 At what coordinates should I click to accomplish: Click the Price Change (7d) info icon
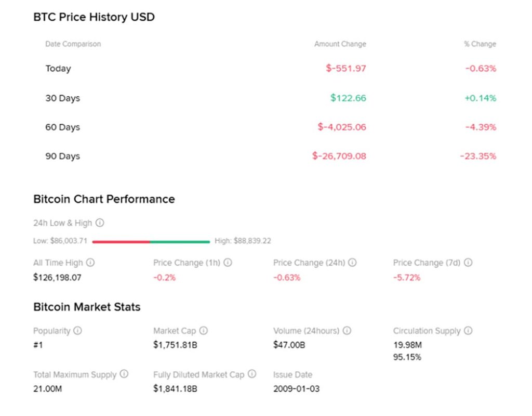(468, 263)
